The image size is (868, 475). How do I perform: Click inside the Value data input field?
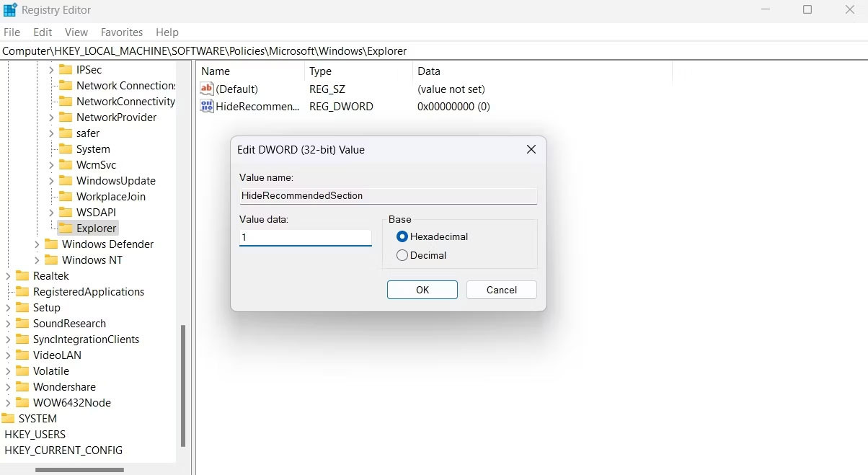pos(304,237)
